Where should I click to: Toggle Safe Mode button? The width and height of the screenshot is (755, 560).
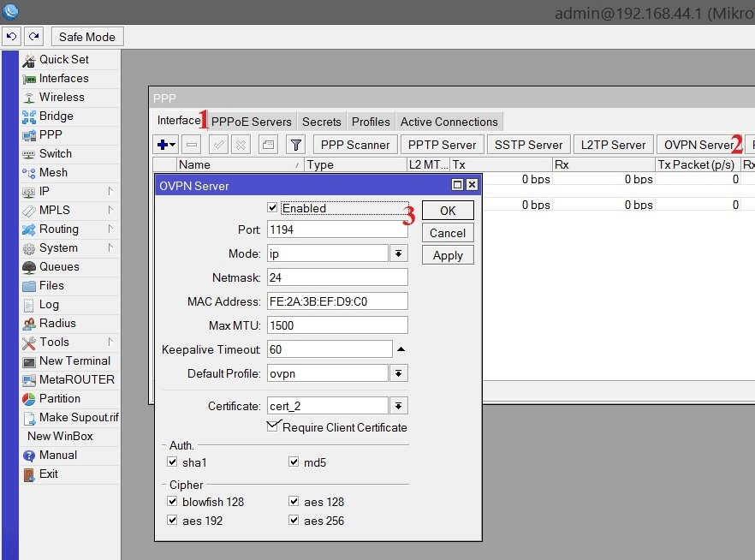pos(87,37)
